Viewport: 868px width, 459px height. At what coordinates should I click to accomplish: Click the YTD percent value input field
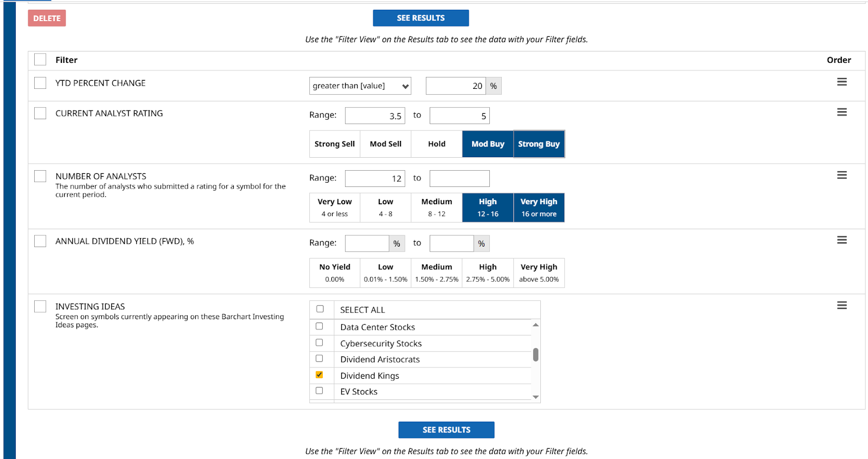pos(456,86)
